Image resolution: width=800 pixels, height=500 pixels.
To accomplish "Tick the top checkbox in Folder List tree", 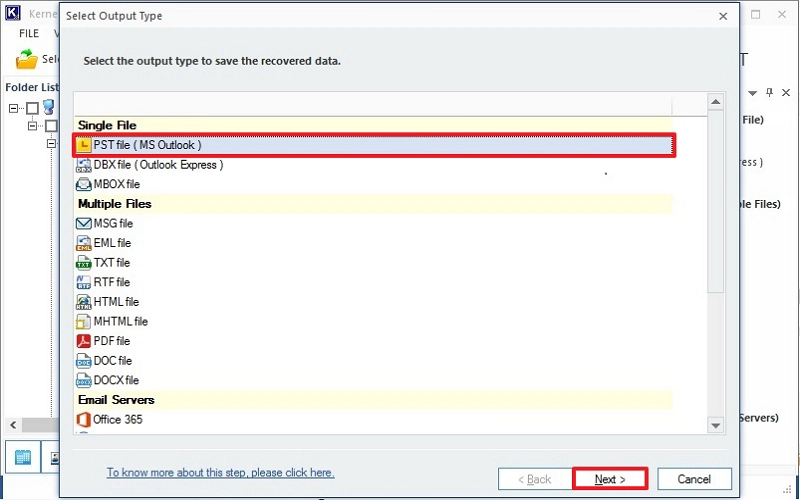I will (32, 108).
